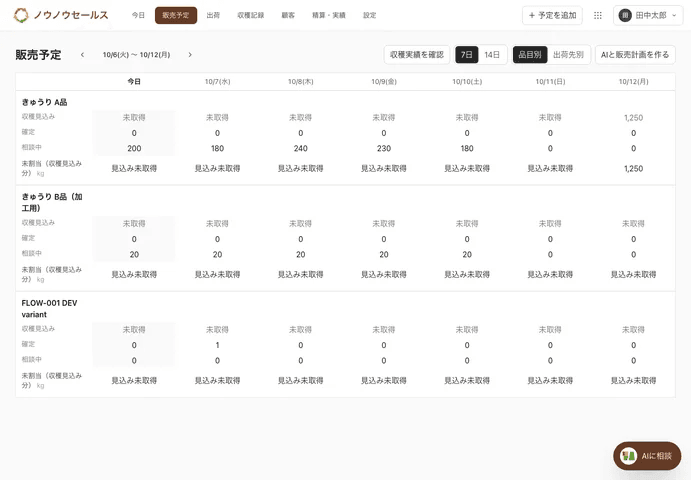
Task: Open the 田中太郎 account dropdown
Action: (x=648, y=15)
